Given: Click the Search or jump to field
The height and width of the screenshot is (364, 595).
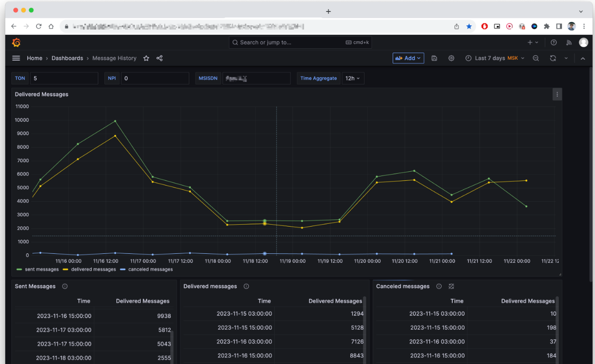Looking at the screenshot, I should (x=300, y=42).
